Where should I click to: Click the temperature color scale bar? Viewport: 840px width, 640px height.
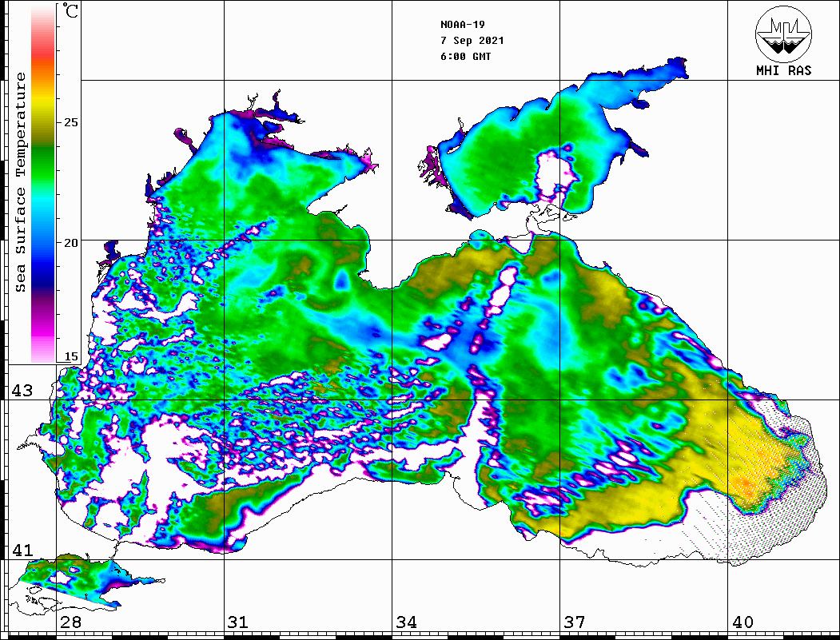click(43, 184)
